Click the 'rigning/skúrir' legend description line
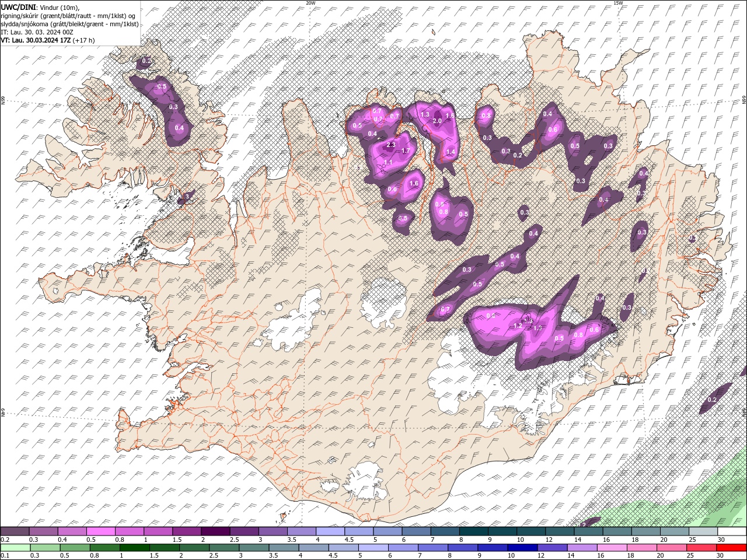Image resolution: width=747 pixels, height=560 pixels. 68,16
